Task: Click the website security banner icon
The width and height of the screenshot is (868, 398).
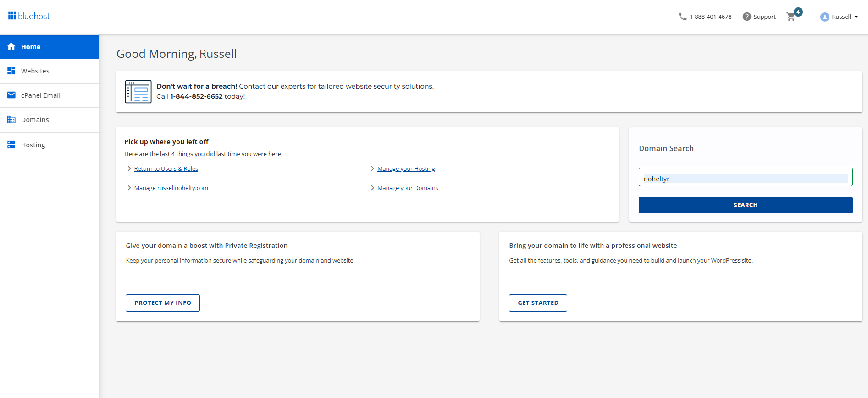Action: pos(138,92)
